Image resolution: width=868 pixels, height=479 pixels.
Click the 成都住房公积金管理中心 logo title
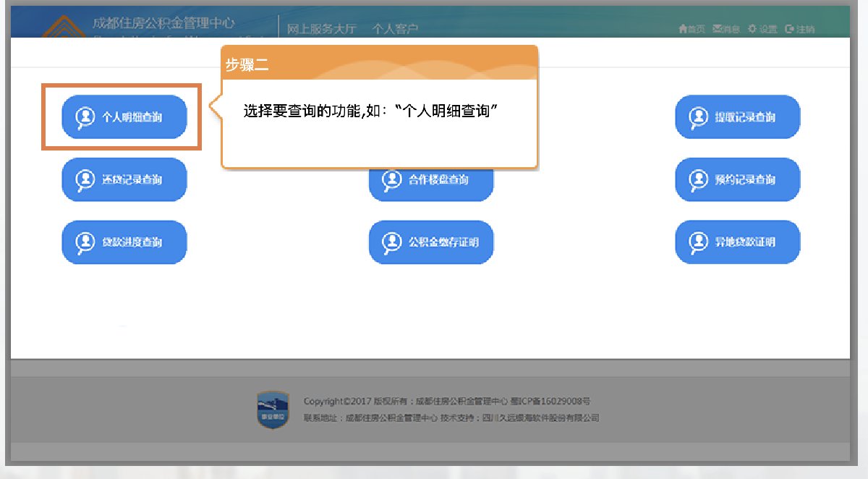click(x=163, y=23)
